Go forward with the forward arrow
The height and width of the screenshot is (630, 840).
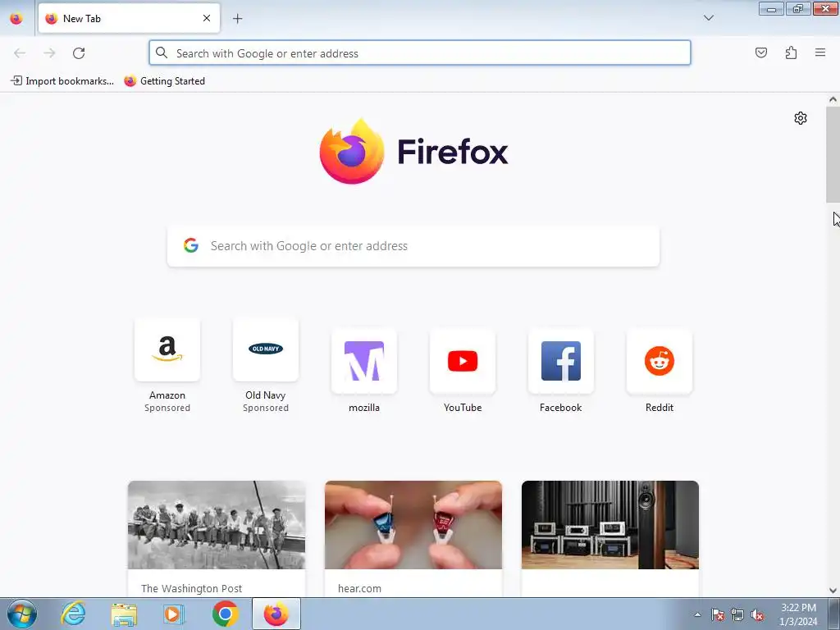(x=49, y=52)
